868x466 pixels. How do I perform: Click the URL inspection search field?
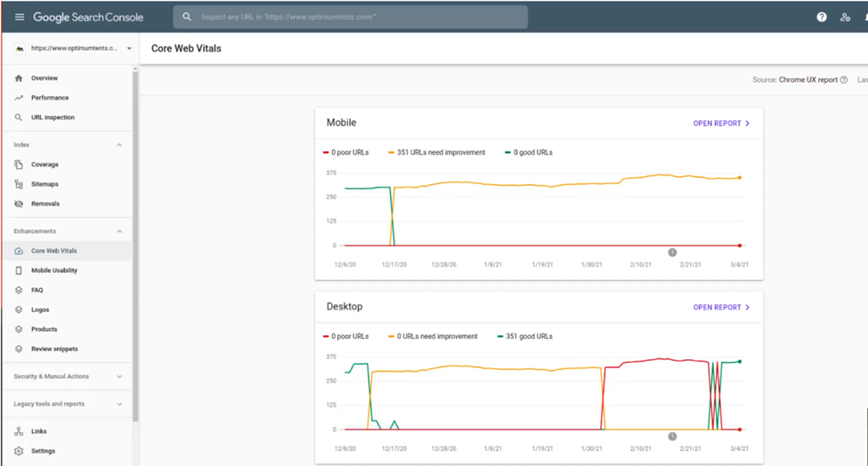click(356, 17)
